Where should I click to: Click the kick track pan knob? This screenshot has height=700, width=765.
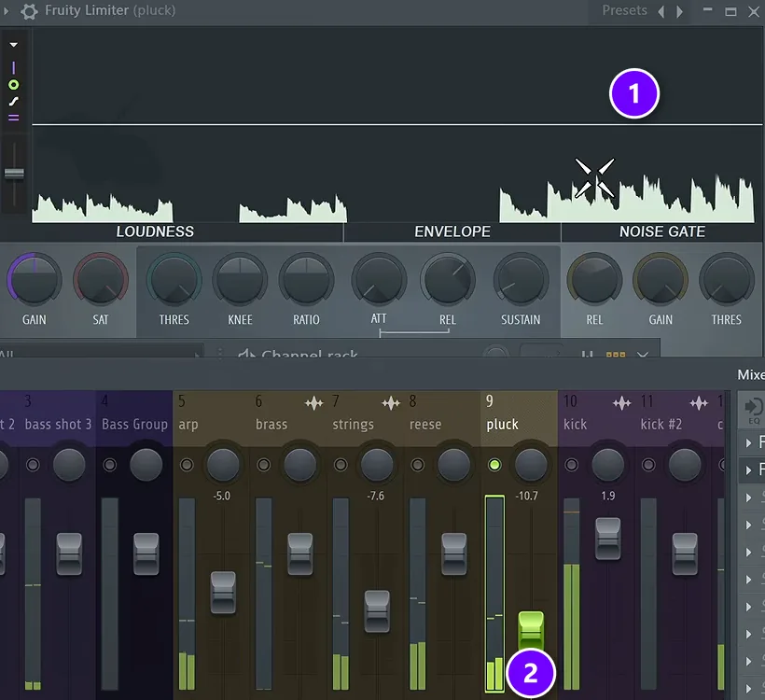(x=608, y=465)
